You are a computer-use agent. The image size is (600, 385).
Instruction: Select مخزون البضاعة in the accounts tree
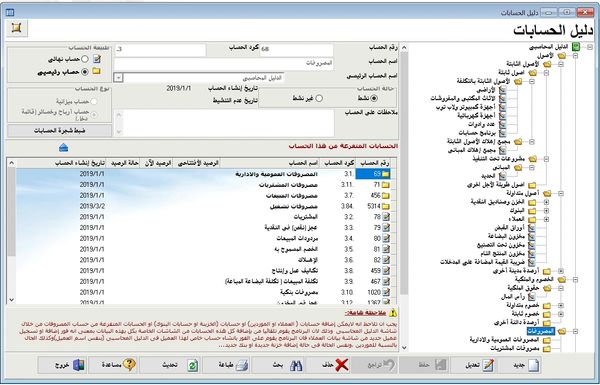(505, 237)
